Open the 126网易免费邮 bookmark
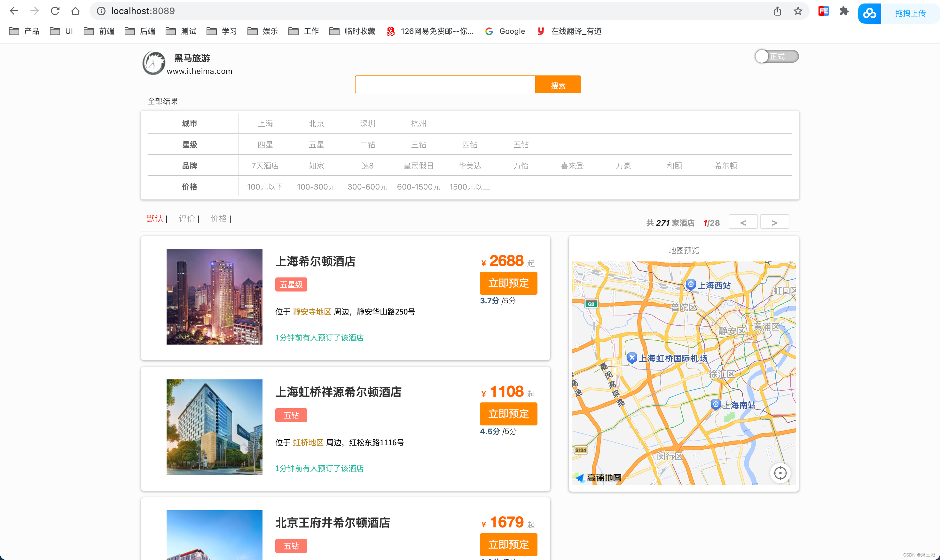940x560 pixels. click(x=430, y=31)
